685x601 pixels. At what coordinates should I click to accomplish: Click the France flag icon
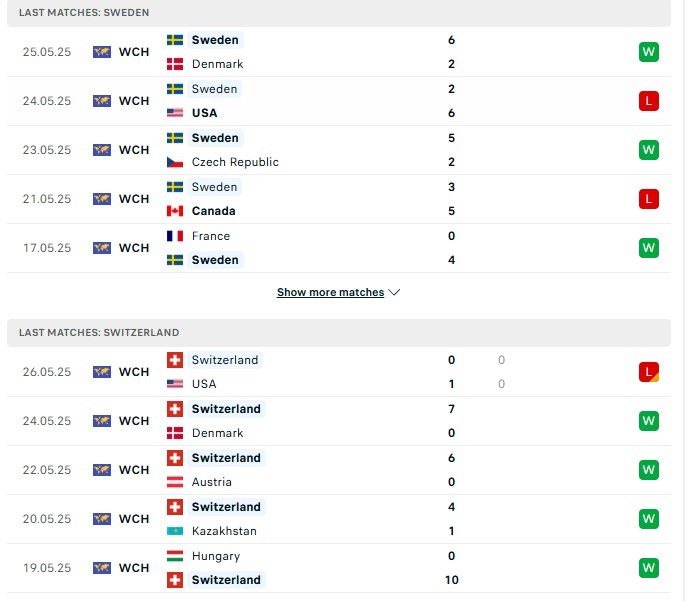[x=175, y=236]
